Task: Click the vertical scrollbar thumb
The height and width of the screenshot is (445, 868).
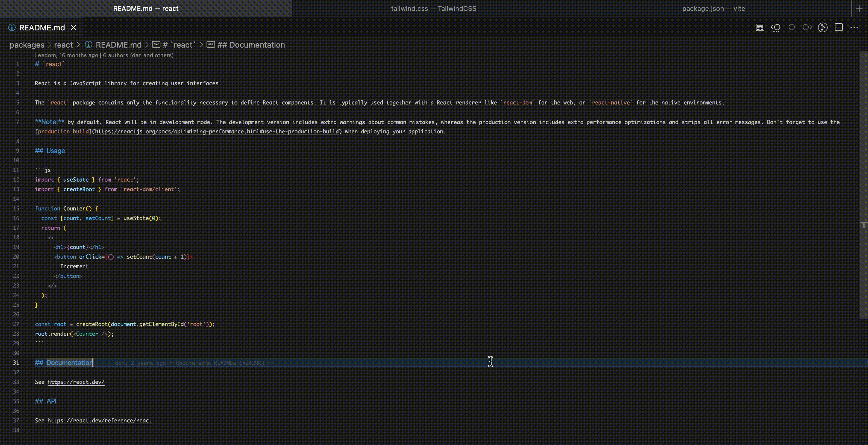Action: click(x=863, y=185)
